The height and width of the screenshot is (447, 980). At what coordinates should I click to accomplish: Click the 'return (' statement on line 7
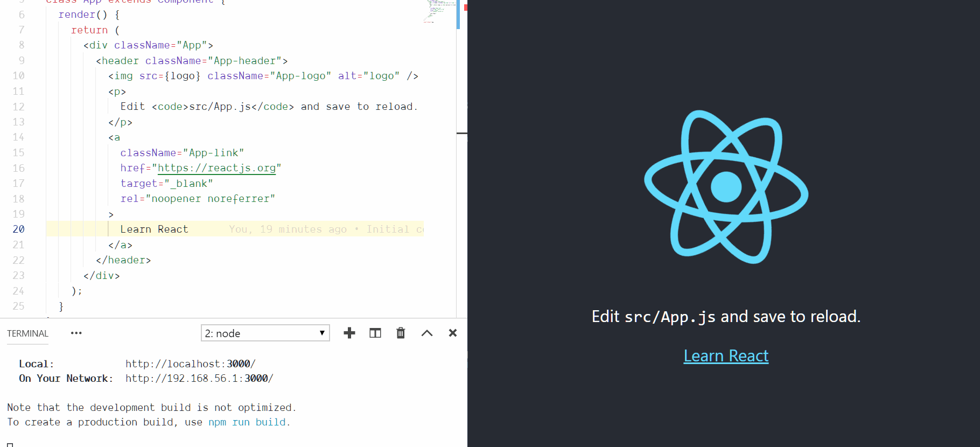click(x=95, y=30)
